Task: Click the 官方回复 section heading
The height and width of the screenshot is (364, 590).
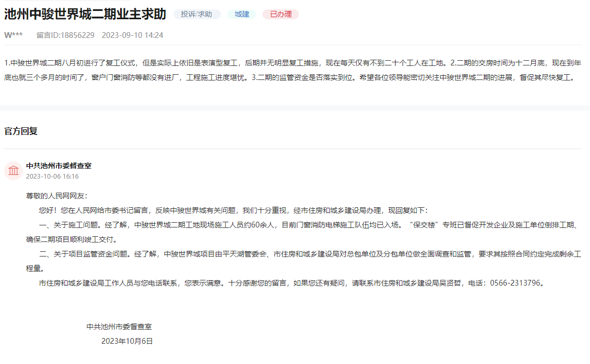Action: click(21, 131)
